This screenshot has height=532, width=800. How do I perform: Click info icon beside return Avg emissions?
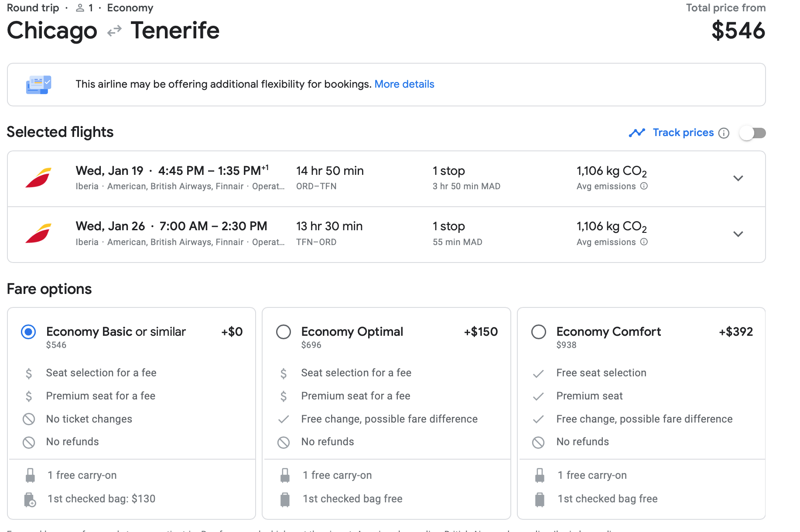point(644,242)
